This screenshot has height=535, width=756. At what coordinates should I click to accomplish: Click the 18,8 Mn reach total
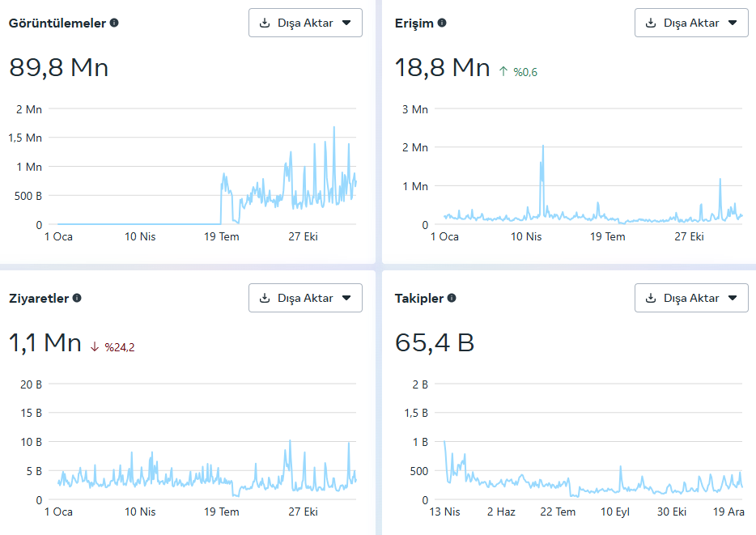click(443, 67)
